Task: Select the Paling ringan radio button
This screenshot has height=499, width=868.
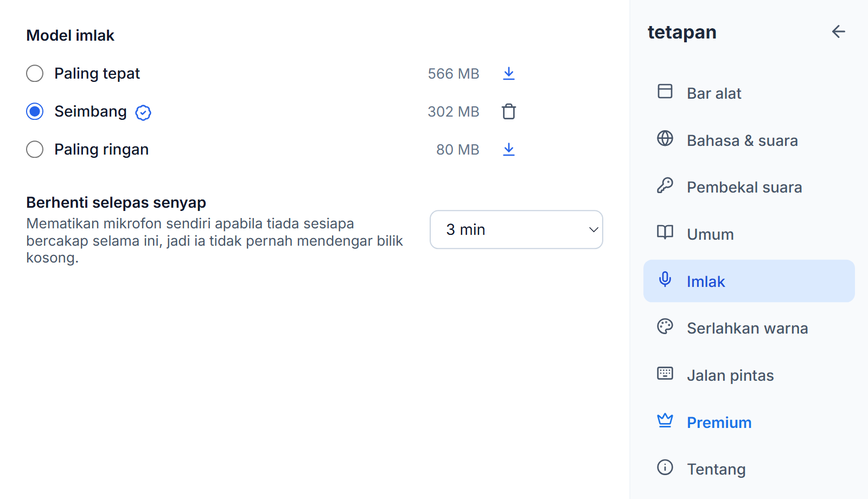Action: click(x=35, y=149)
